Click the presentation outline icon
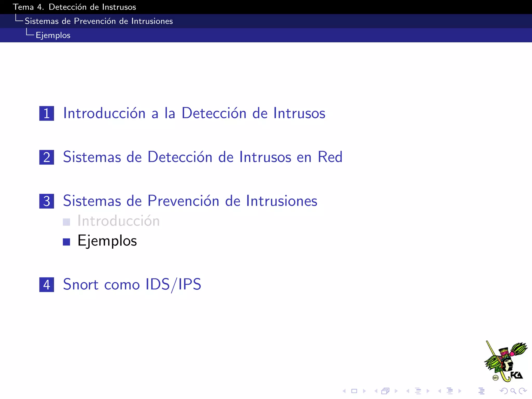This screenshot has height=399, width=532. coord(481,391)
